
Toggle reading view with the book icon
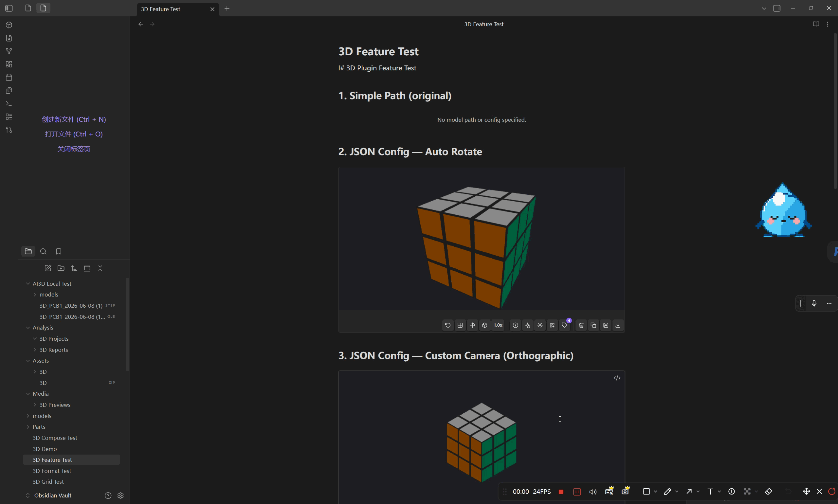point(816,24)
